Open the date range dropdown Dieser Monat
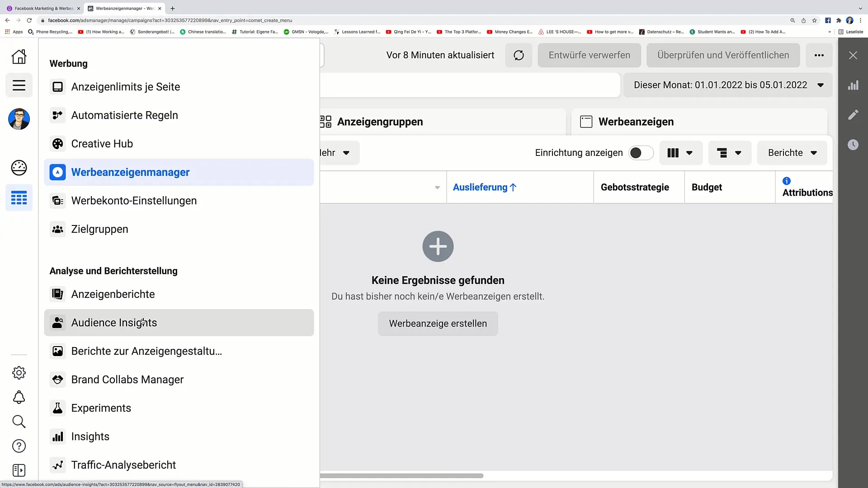Viewport: 868px width, 488px height. [x=728, y=85]
